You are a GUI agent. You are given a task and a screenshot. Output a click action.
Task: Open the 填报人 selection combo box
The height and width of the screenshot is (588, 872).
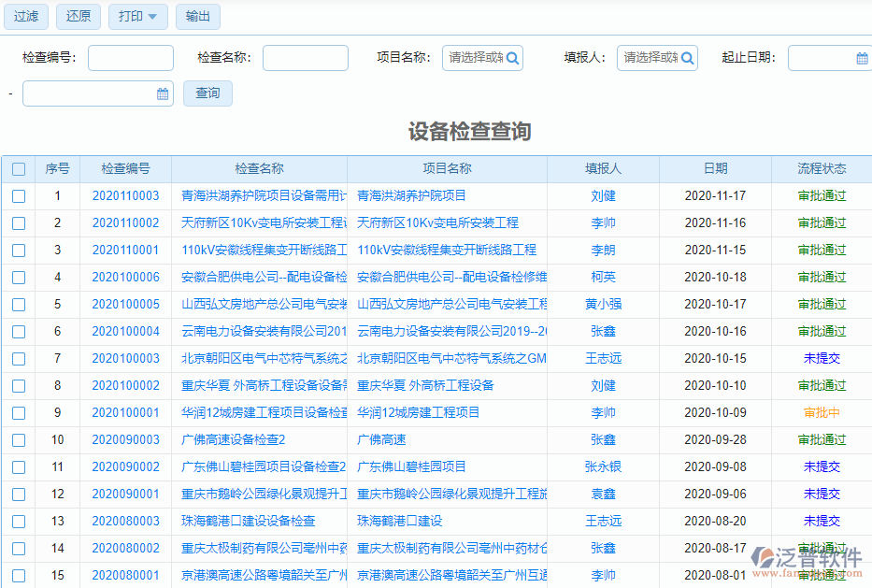pyautogui.click(x=651, y=57)
